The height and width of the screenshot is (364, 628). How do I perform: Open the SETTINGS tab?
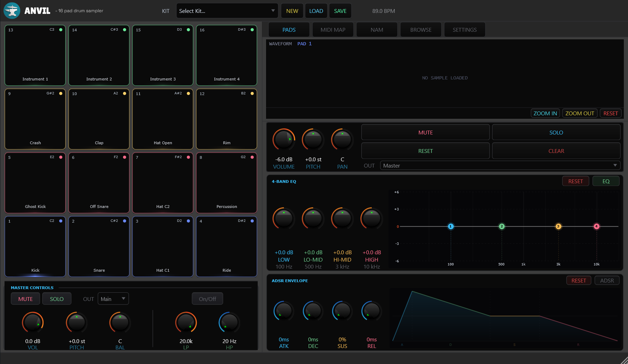(465, 30)
